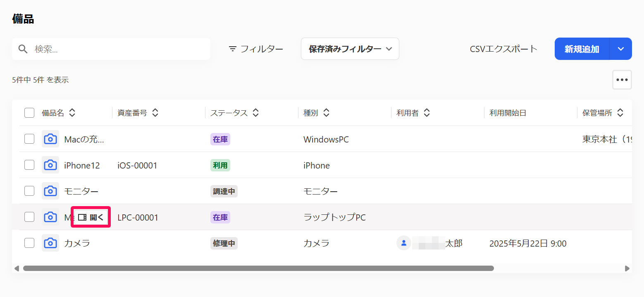The height and width of the screenshot is (297, 644).
Task: Click モニター in the 備品名 column
Action: [x=81, y=192]
